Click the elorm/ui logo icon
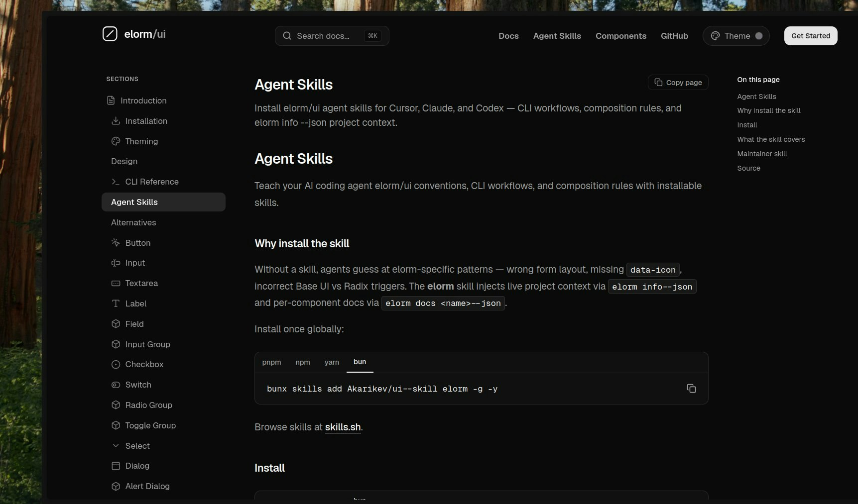 [110, 34]
